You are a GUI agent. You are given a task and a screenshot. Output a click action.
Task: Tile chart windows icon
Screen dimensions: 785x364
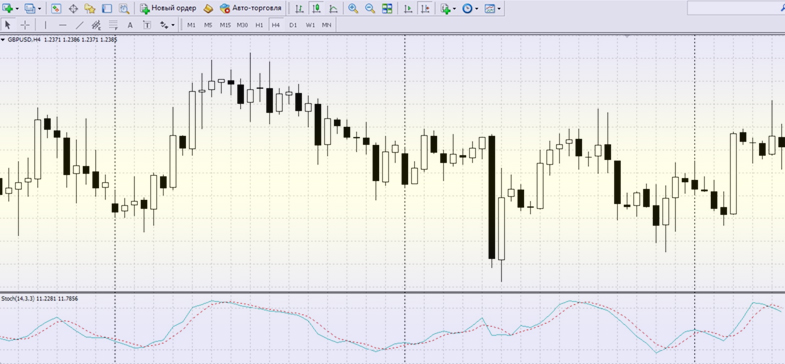coord(387,9)
